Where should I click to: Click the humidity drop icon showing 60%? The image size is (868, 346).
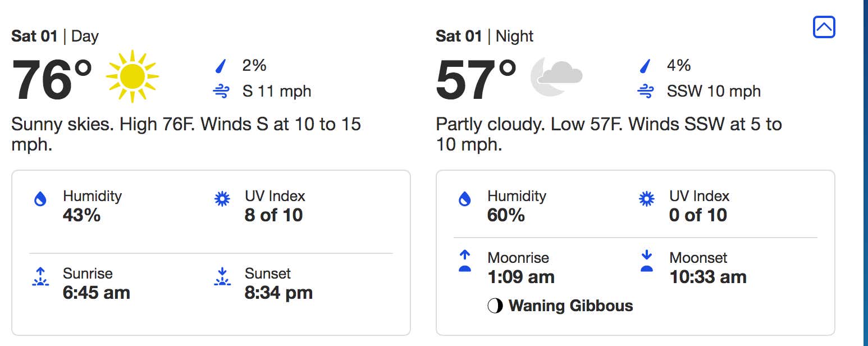[x=465, y=199]
